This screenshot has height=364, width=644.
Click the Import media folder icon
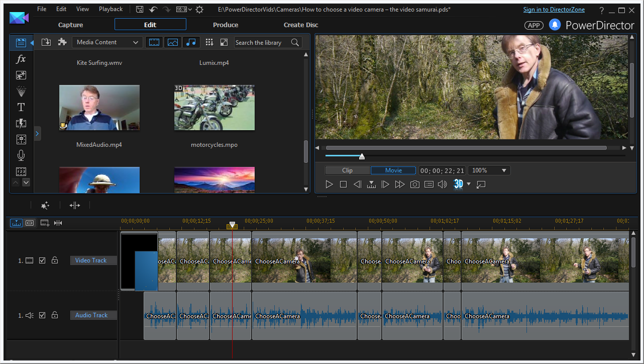coord(46,42)
